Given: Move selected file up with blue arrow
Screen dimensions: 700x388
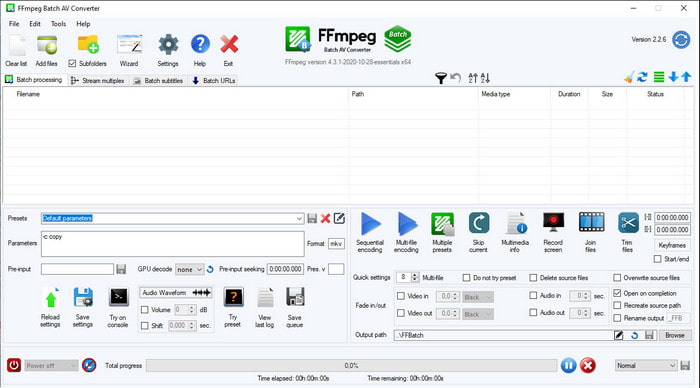Looking at the screenshot, I should tap(686, 77).
